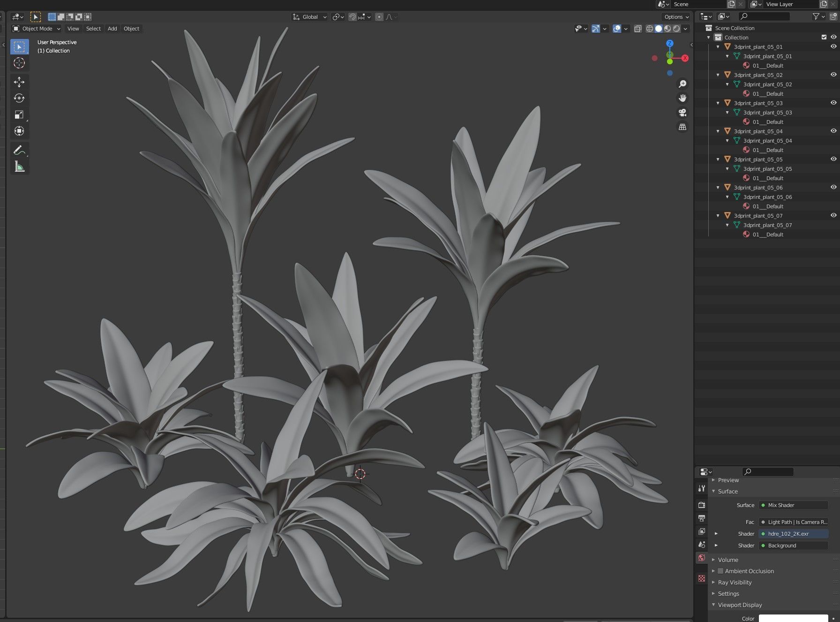The width and height of the screenshot is (840, 622).
Task: Collapse the 3dprint_plant_05_02 tree node
Action: 718,75
